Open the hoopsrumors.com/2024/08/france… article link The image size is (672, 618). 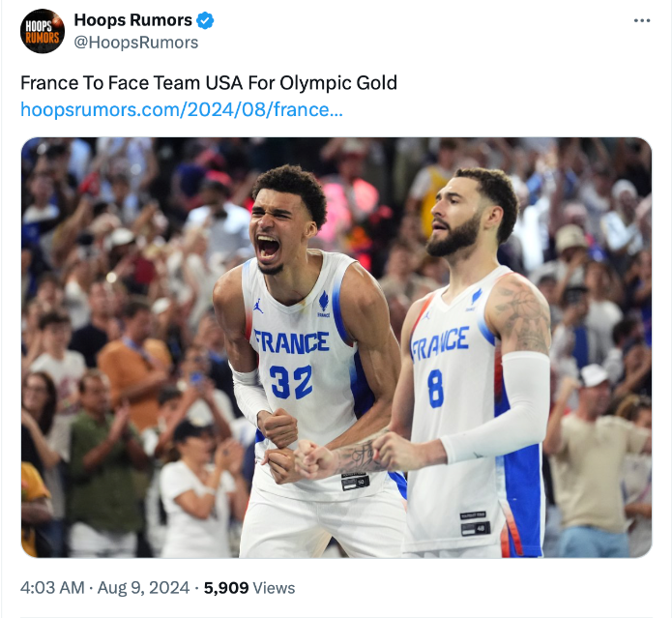(182, 109)
